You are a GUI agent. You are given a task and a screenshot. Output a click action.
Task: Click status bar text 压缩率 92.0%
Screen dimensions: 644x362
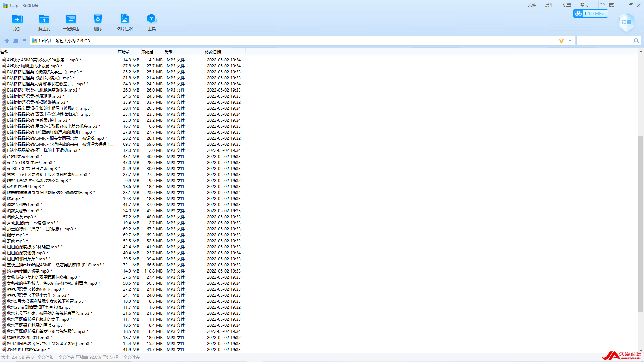coord(88,357)
